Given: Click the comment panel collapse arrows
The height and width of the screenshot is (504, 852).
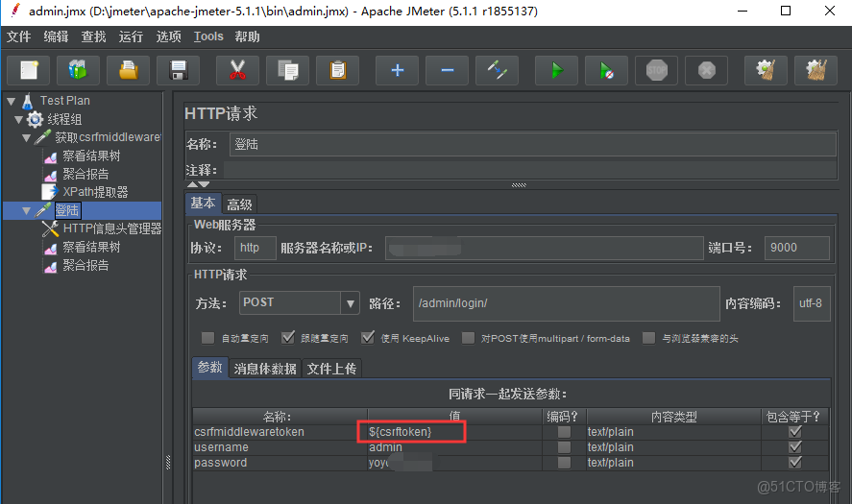Looking at the screenshot, I should tap(198, 184).
